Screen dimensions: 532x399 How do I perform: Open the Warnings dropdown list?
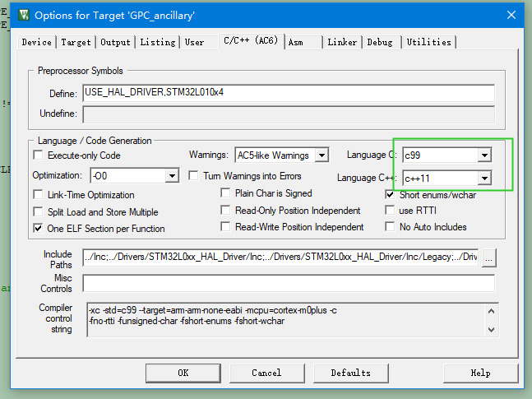(322, 155)
